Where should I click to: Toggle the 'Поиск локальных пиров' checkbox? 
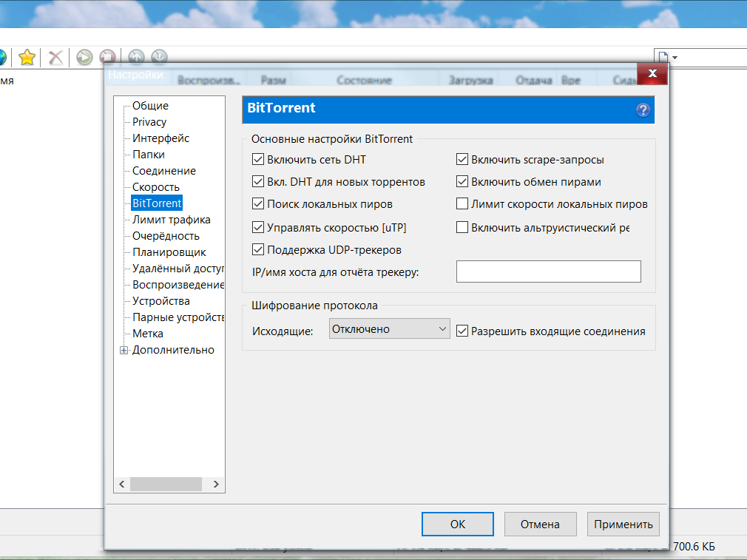(257, 204)
